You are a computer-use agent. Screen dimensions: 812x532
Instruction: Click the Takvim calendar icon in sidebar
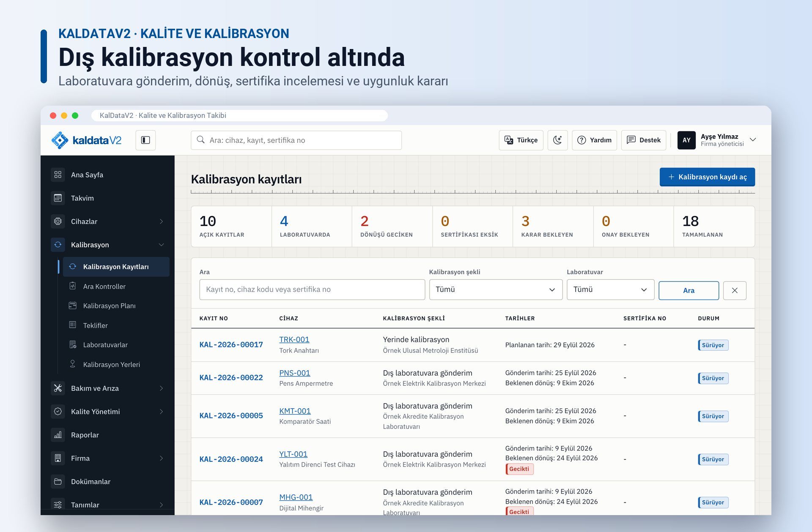click(x=58, y=198)
